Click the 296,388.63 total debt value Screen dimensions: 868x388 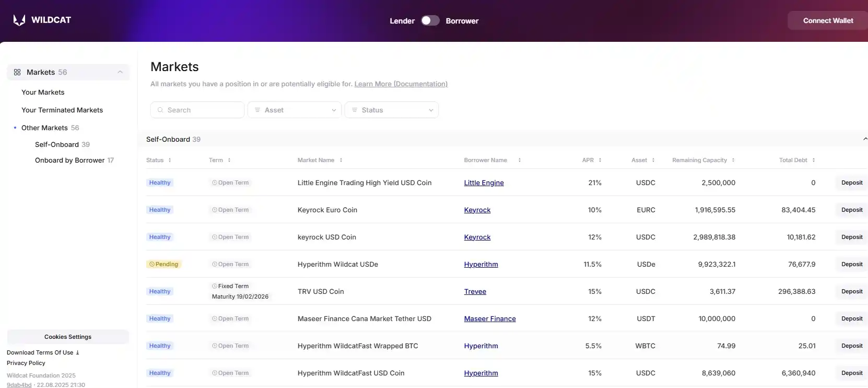(x=796, y=291)
